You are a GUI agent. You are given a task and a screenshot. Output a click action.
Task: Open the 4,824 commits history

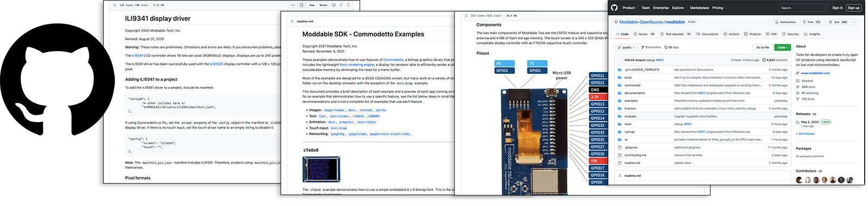pos(775,60)
